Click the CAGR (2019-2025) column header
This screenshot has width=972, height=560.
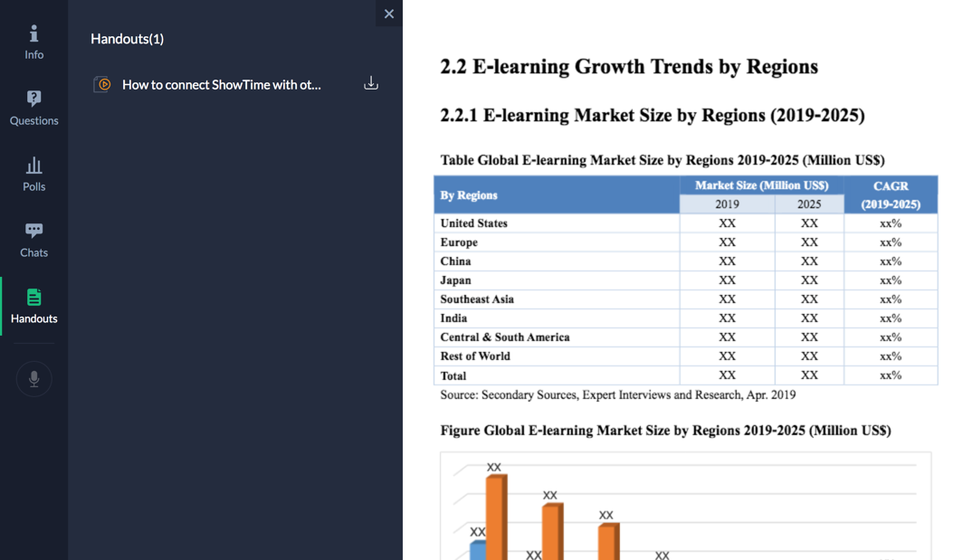891,195
